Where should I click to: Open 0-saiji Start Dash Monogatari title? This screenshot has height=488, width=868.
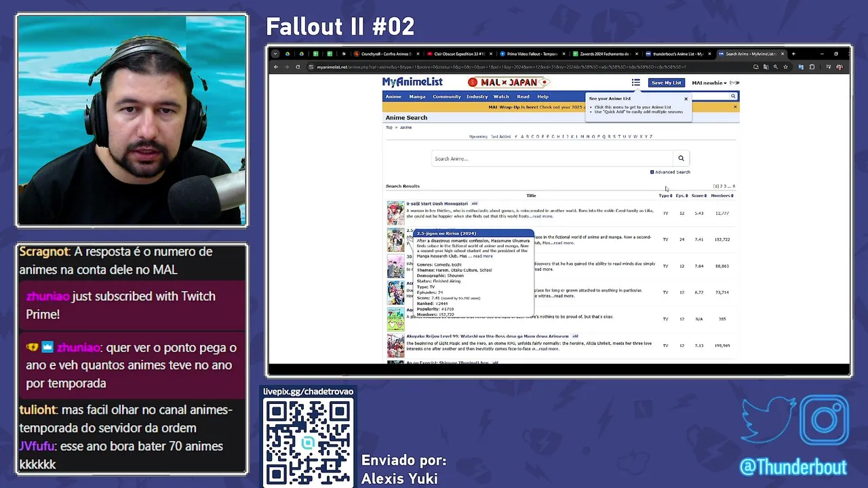tap(437, 203)
